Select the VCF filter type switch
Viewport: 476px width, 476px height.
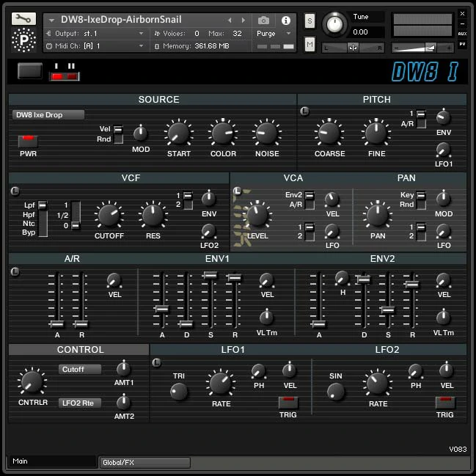(43, 219)
